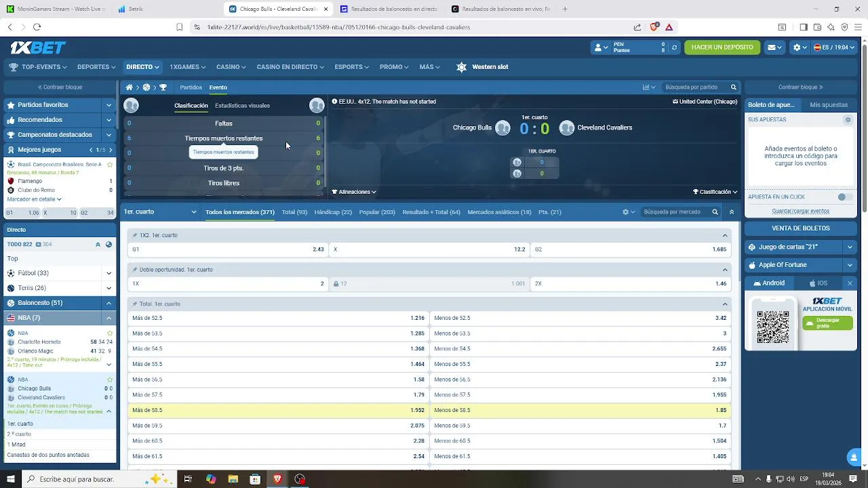Open the DEPORTES menu
The height and width of the screenshot is (488, 868).
point(96,67)
